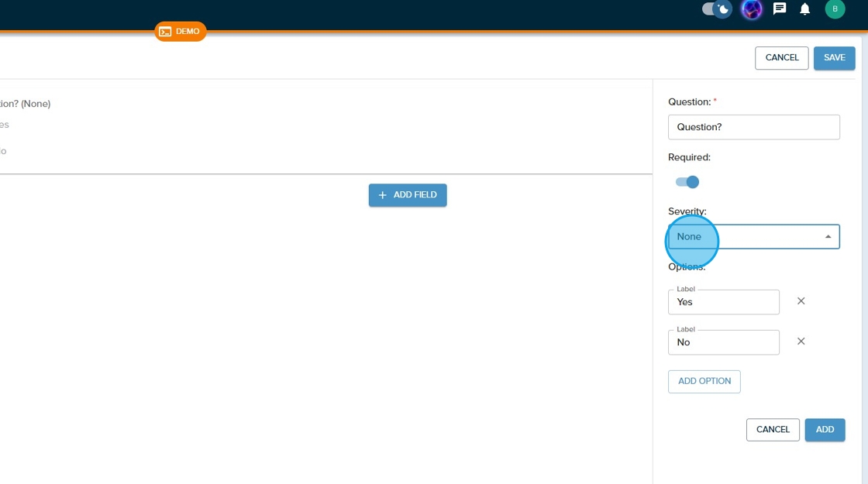
Task: Click the notifications bell icon
Action: (805, 9)
